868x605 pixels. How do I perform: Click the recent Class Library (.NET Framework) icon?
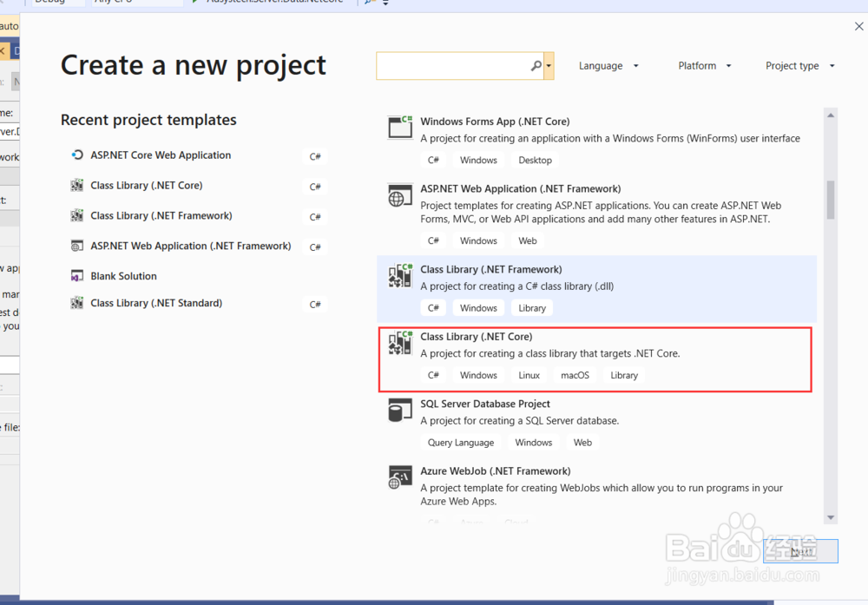[77, 215]
